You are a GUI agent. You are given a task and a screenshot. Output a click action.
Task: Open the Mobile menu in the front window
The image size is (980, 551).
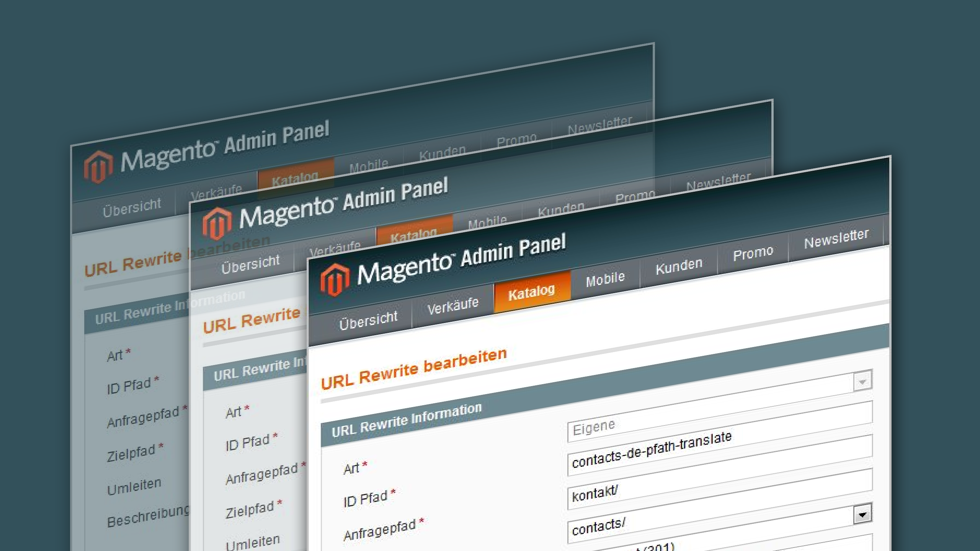pos(605,279)
